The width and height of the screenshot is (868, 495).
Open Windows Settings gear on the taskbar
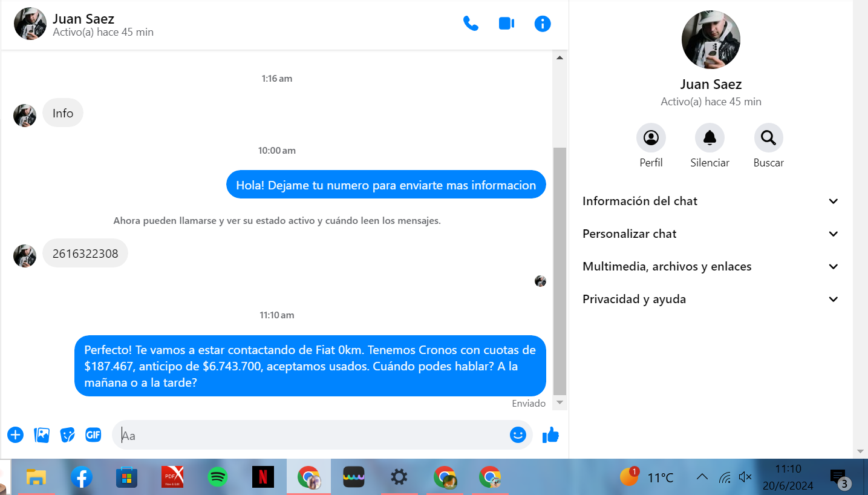tap(399, 477)
